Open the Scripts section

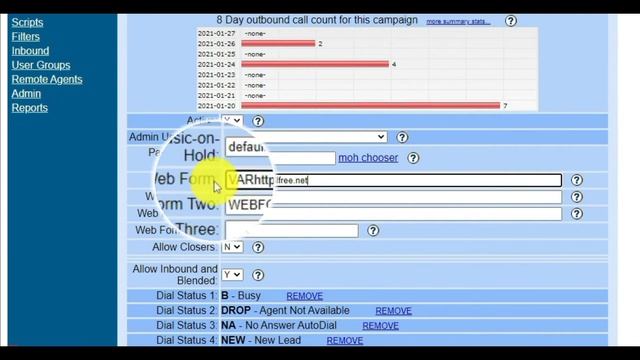(27, 22)
